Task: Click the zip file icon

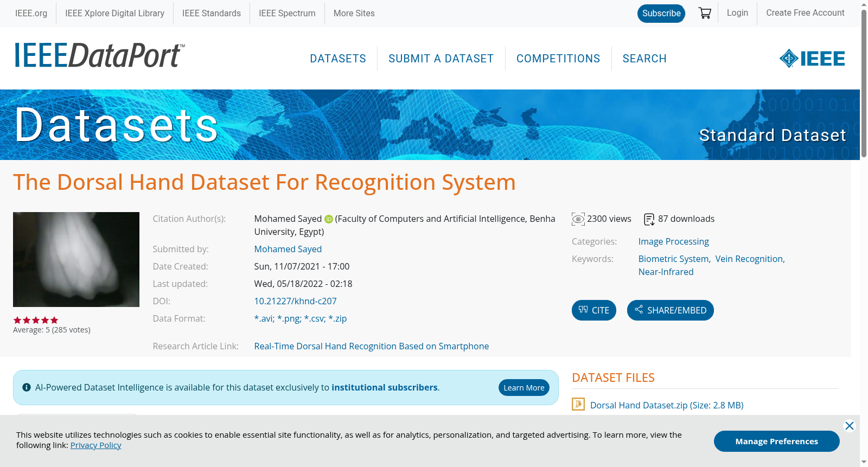Action: 578,405
